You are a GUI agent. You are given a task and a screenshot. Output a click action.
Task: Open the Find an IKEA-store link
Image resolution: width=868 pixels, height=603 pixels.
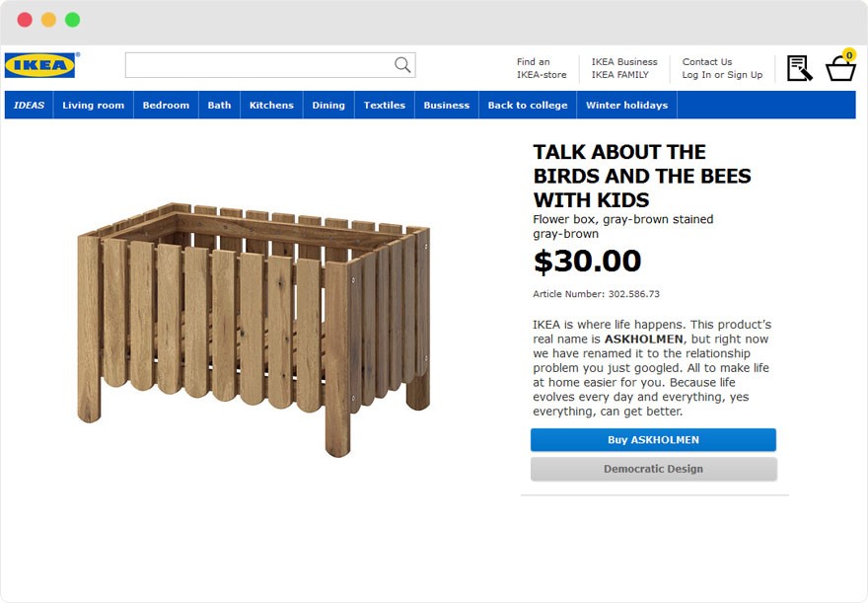point(542,68)
